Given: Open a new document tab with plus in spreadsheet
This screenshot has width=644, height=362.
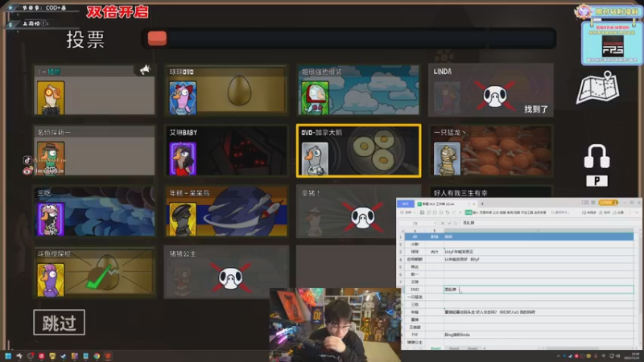Looking at the screenshot, I should tap(482, 204).
